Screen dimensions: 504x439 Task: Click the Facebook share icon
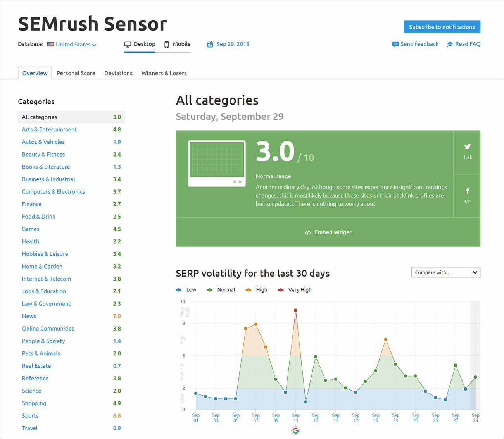[x=468, y=191]
